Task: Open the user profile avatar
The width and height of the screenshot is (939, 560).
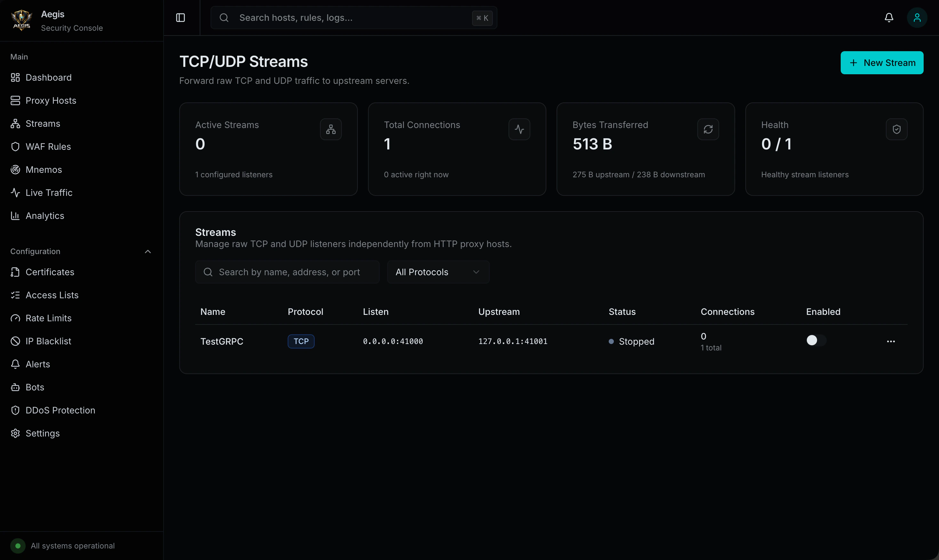Action: pos(917,18)
